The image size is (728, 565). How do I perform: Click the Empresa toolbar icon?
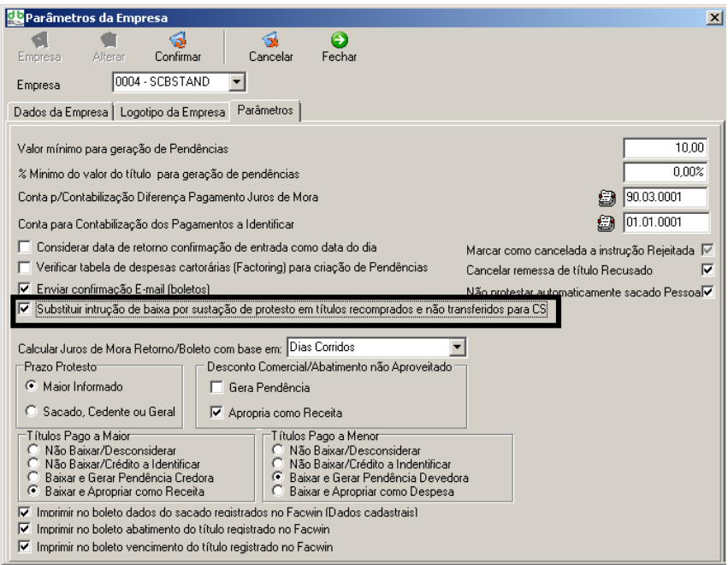coord(40,40)
